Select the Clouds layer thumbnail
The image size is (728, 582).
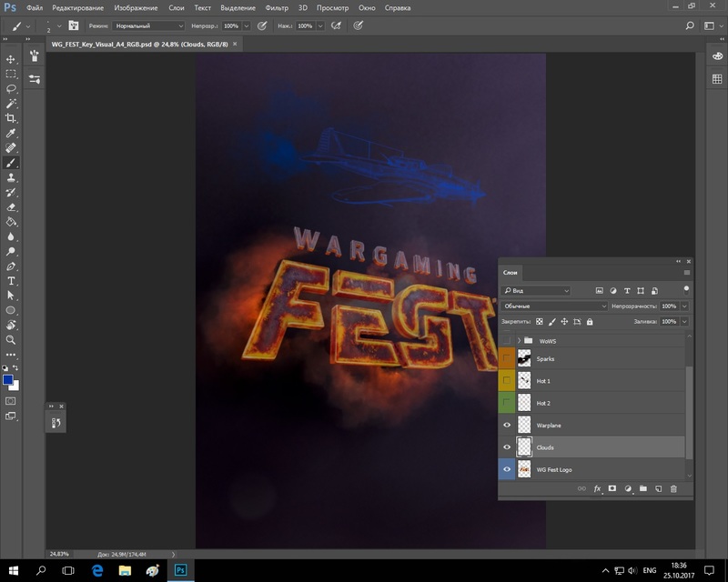tap(524, 447)
